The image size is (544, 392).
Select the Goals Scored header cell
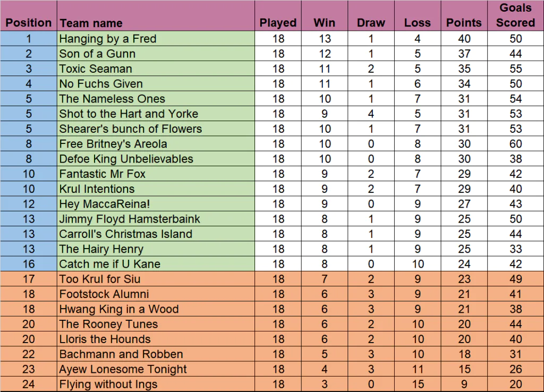point(515,15)
